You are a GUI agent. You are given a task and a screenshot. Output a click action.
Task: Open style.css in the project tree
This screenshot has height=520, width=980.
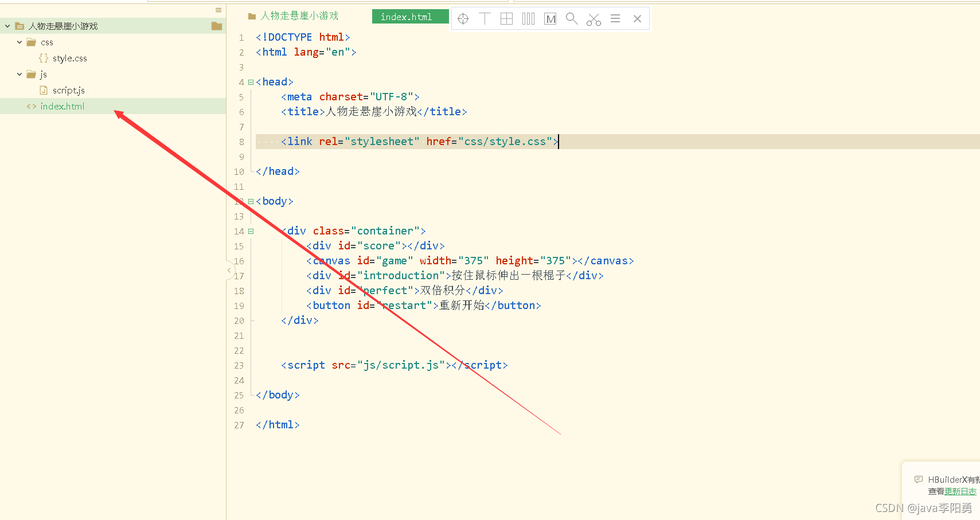tap(70, 58)
